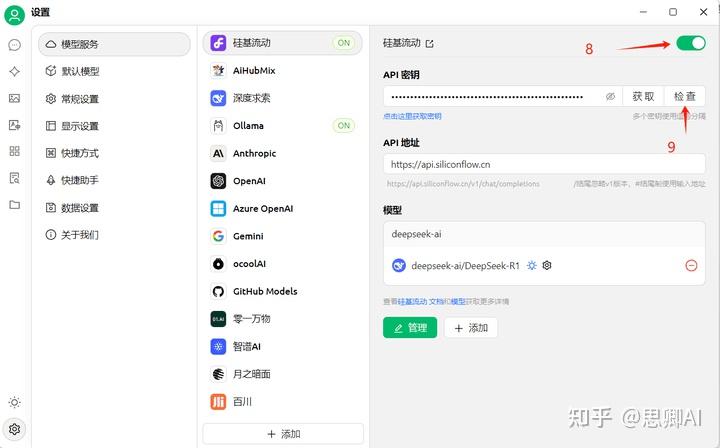Open the knowledge base sidebar icon
720x448 pixels.
(x=15, y=178)
